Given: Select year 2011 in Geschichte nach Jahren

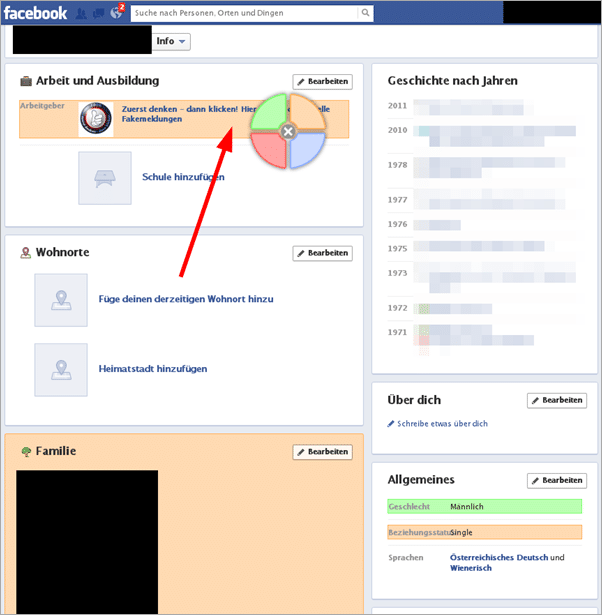Looking at the screenshot, I should (x=398, y=106).
